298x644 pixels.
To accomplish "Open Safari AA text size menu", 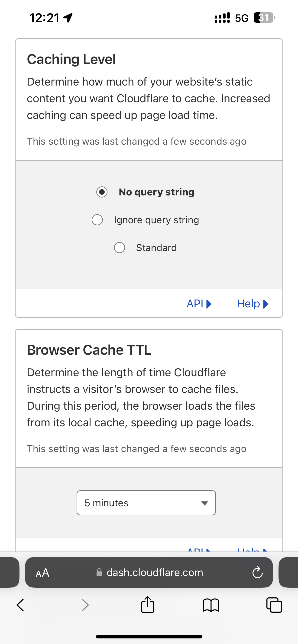I will [x=42, y=573].
